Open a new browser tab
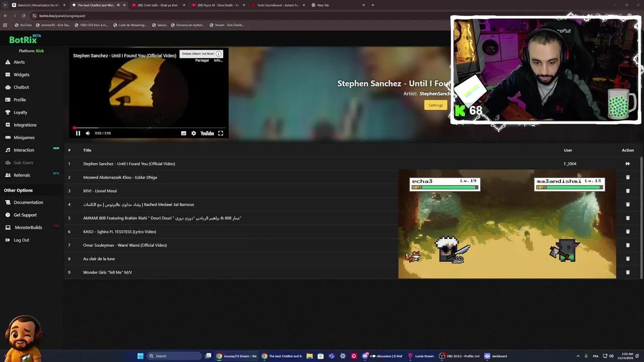The image size is (644, 362). [x=372, y=5]
